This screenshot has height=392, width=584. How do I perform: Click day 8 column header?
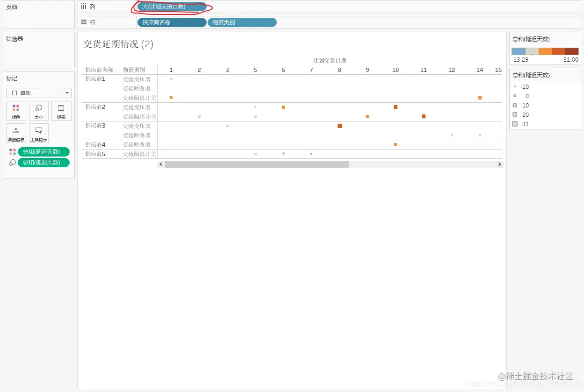[339, 70]
